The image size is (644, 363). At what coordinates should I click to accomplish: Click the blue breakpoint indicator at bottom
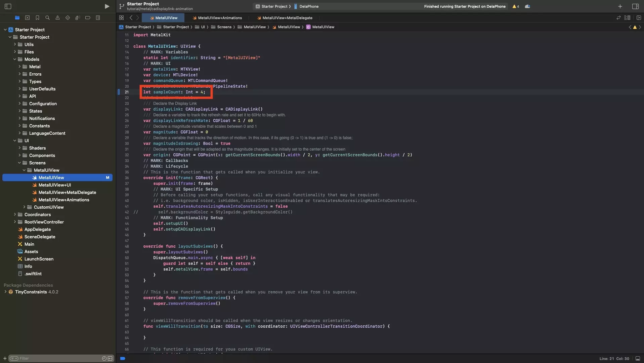pos(123,359)
